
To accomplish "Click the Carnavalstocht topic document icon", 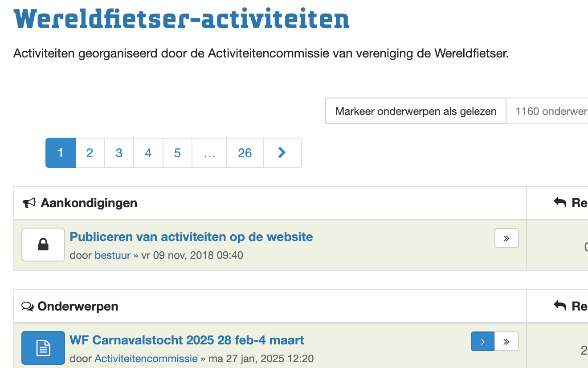I will (43, 348).
